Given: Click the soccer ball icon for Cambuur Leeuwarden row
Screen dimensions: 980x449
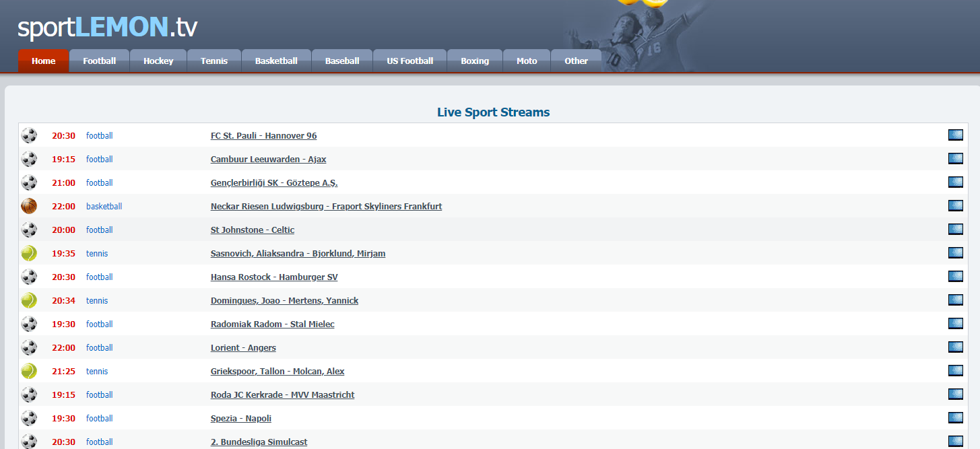Looking at the screenshot, I should (29, 159).
